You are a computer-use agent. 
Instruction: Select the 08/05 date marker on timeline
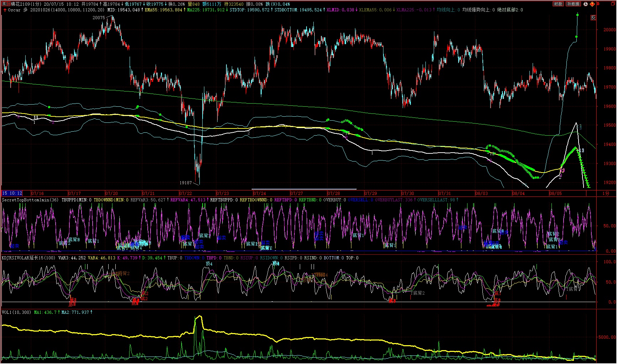(556, 194)
